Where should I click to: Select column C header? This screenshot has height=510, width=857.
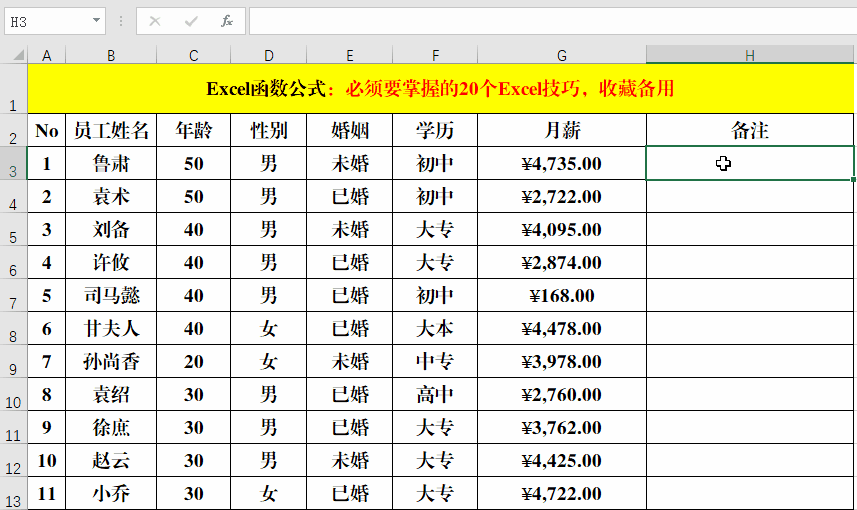click(x=193, y=55)
